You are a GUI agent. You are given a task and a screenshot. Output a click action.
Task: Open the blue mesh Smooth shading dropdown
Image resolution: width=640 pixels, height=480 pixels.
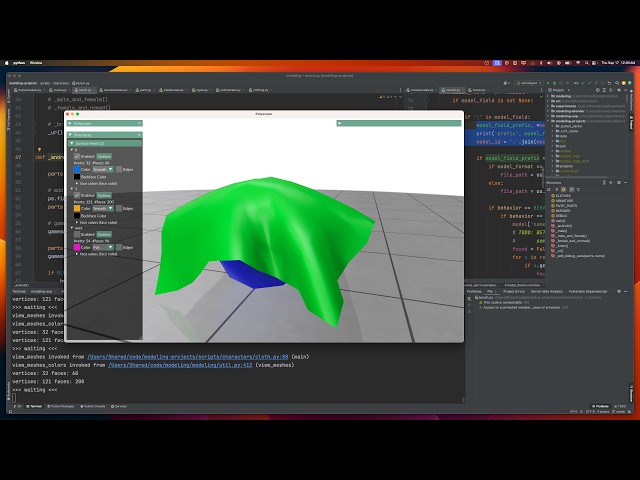click(103, 169)
